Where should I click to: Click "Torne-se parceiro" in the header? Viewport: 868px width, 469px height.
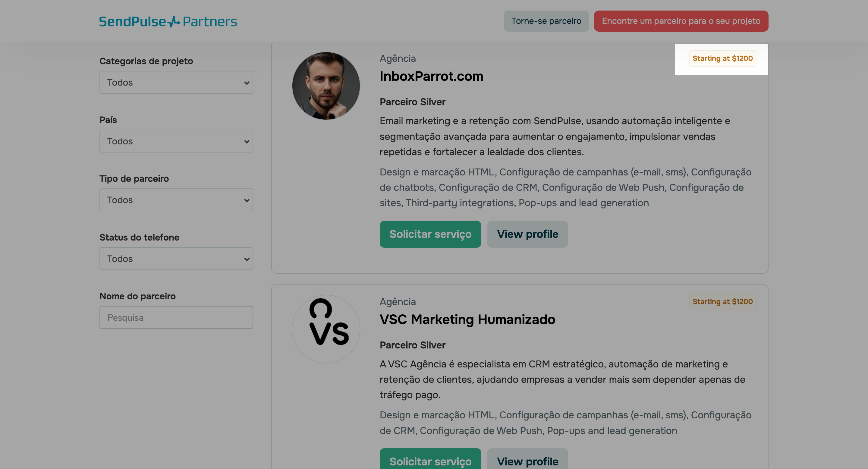tap(546, 21)
